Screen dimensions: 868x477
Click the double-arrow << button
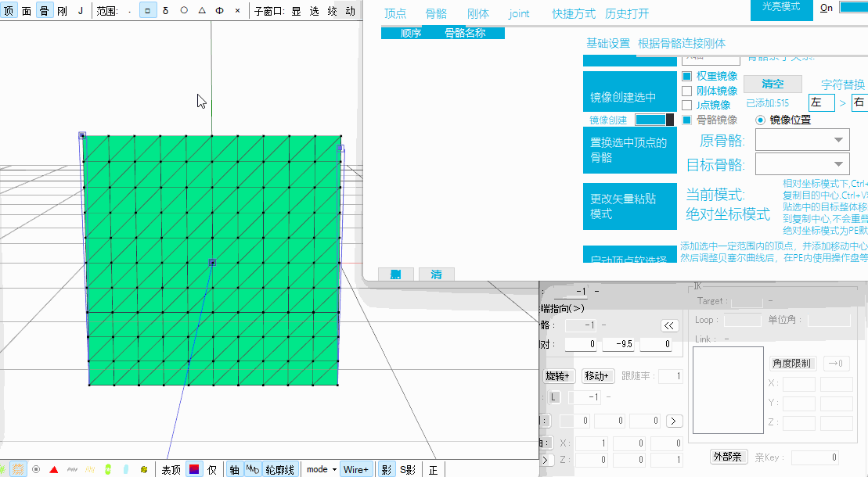coord(669,325)
